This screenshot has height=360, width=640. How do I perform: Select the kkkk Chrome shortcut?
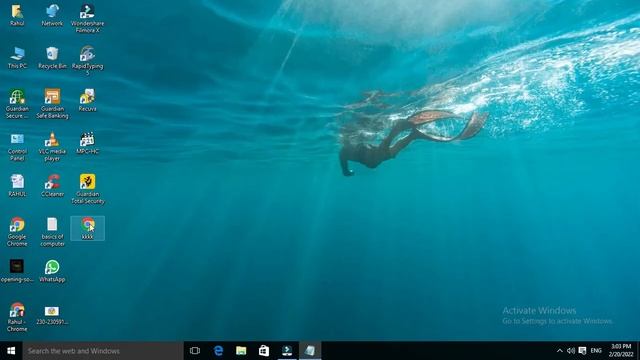(x=87, y=228)
